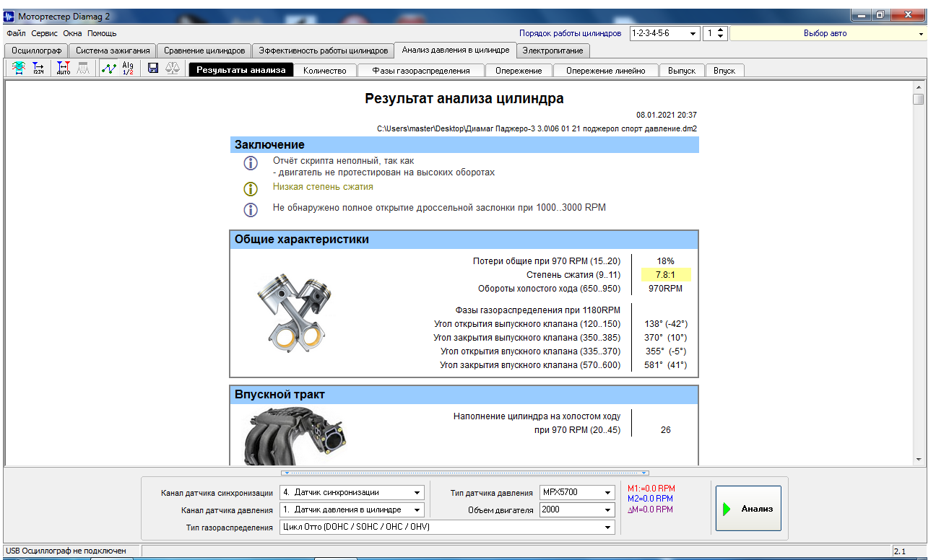This screenshot has height=560, width=936.
Task: Click the Alg 1/2 algorithm icon
Action: pos(128,69)
